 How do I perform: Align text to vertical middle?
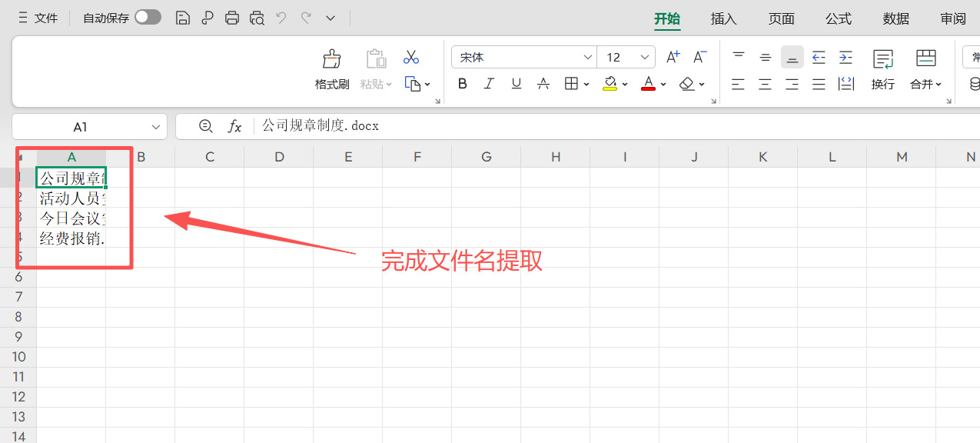(766, 57)
